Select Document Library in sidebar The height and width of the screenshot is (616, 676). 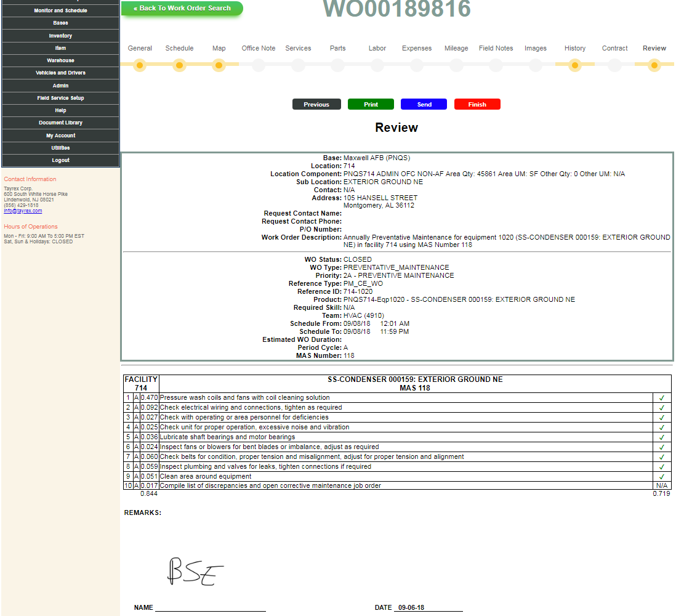[x=60, y=123]
